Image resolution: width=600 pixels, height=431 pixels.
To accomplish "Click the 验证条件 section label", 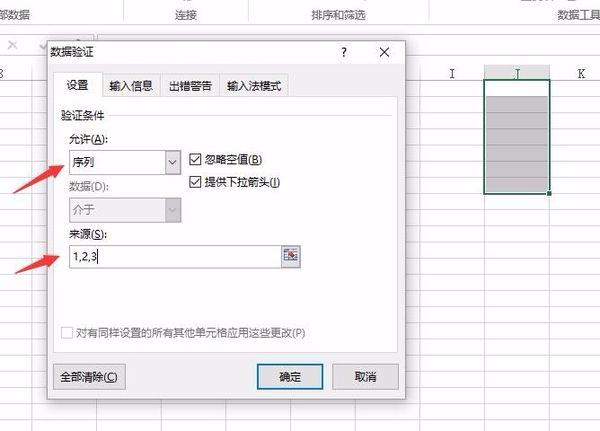I will pos(82,115).
